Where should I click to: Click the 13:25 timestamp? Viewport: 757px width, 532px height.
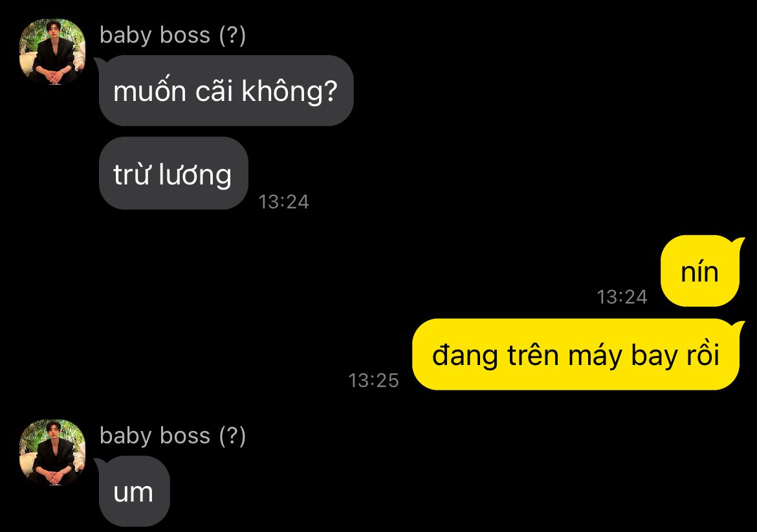coord(374,381)
